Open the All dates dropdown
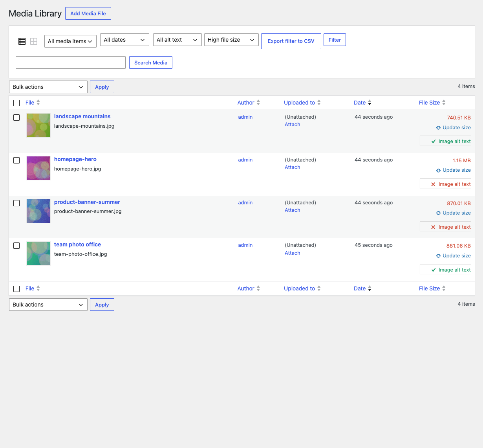 (x=124, y=40)
